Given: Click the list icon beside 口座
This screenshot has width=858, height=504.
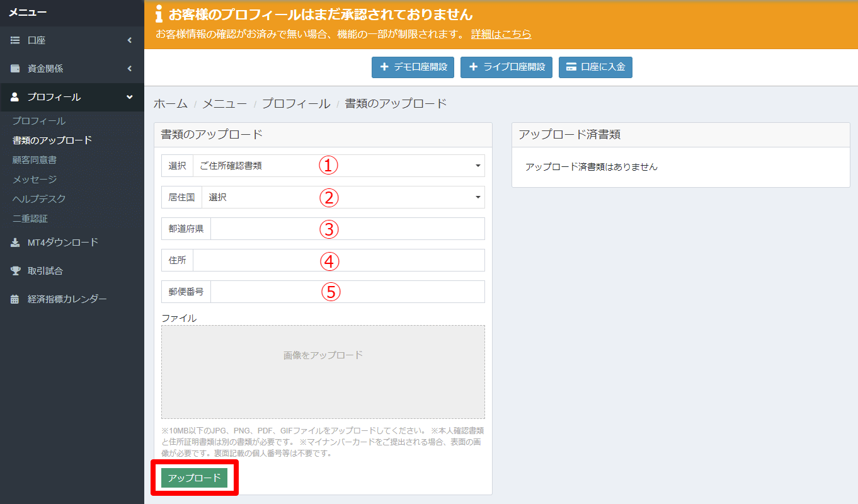Looking at the screenshot, I should tap(15, 40).
